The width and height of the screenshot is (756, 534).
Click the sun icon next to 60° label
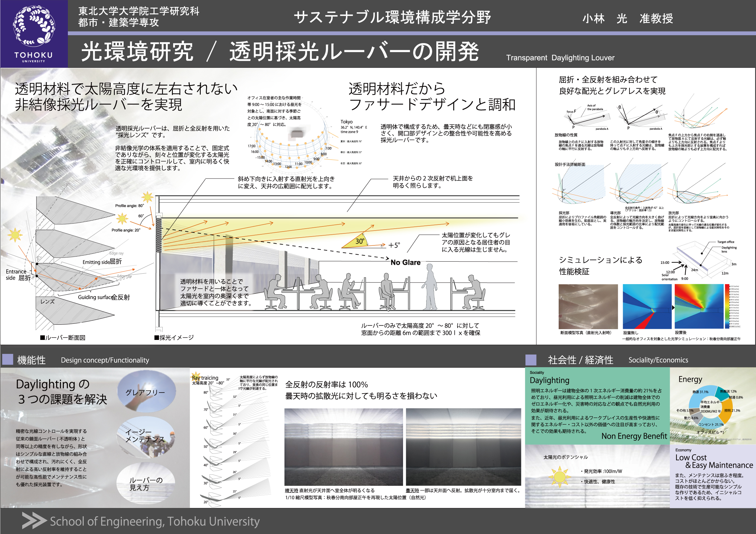pyautogui.click(x=122, y=218)
